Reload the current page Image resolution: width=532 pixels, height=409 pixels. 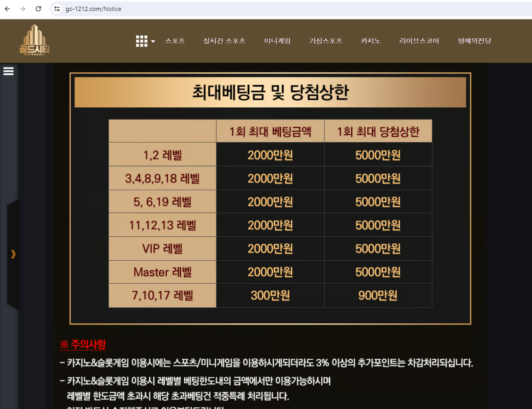pos(38,9)
